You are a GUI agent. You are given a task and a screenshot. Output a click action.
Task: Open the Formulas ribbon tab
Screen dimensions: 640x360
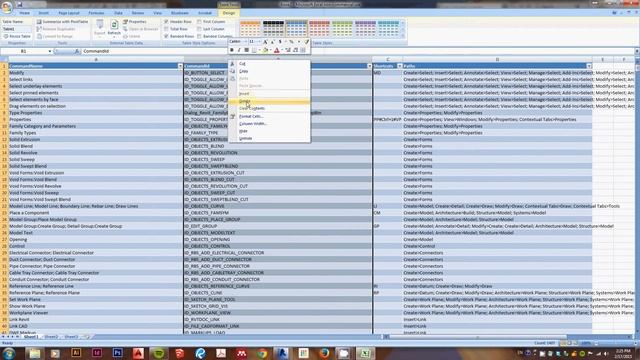coord(96,13)
